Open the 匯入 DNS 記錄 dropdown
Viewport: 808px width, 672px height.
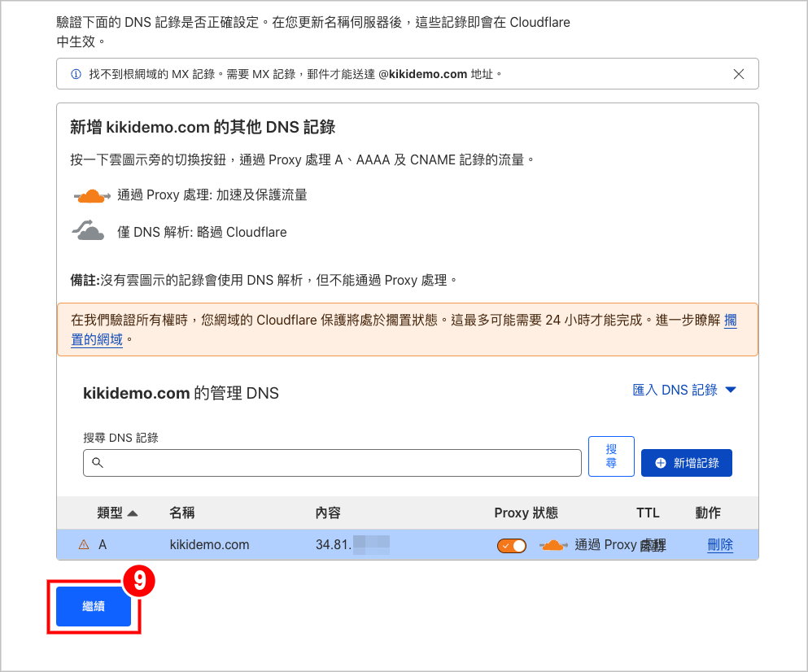684,391
